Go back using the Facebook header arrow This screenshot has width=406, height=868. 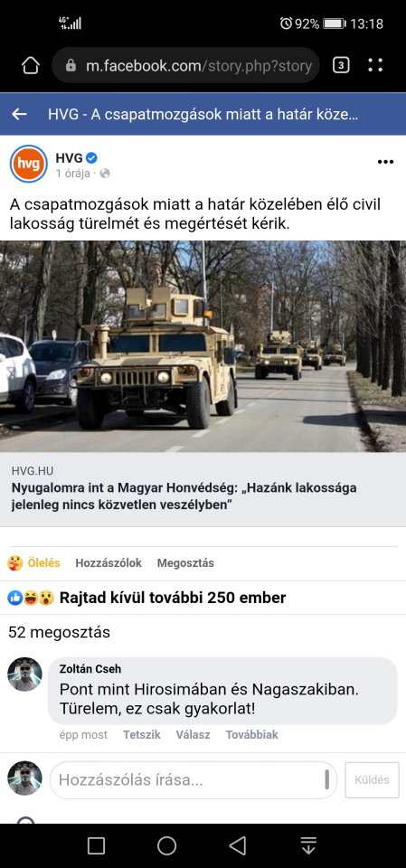coord(19,114)
